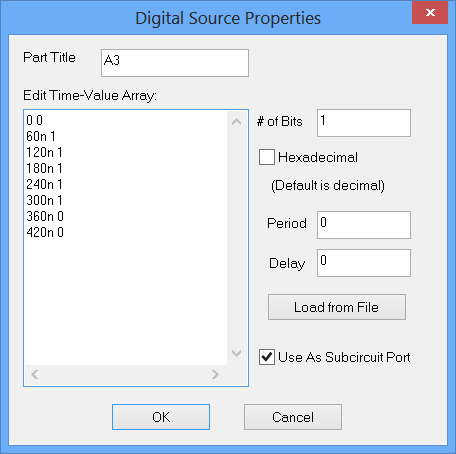
Task: Click the scroll up arrow in array editor
Action: 237,122
